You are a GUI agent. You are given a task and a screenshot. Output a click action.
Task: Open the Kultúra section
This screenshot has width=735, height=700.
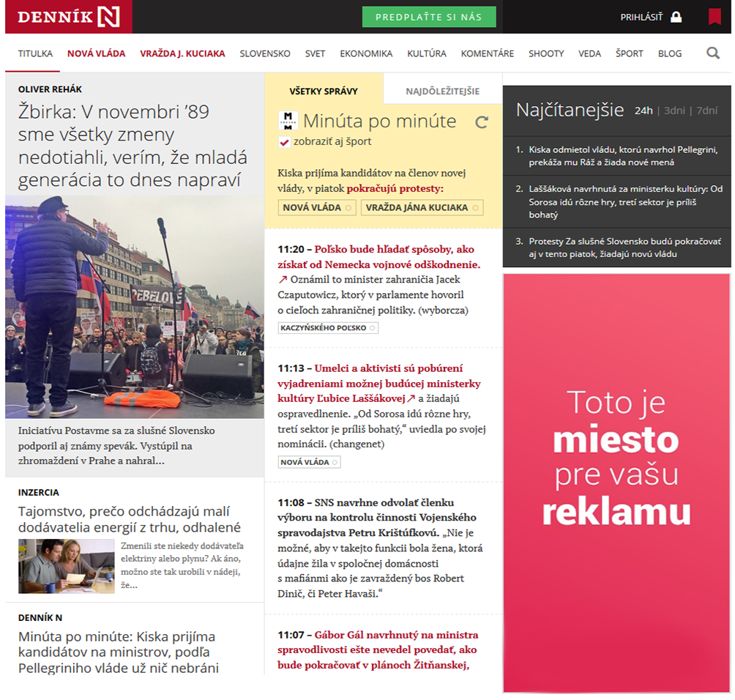[427, 53]
